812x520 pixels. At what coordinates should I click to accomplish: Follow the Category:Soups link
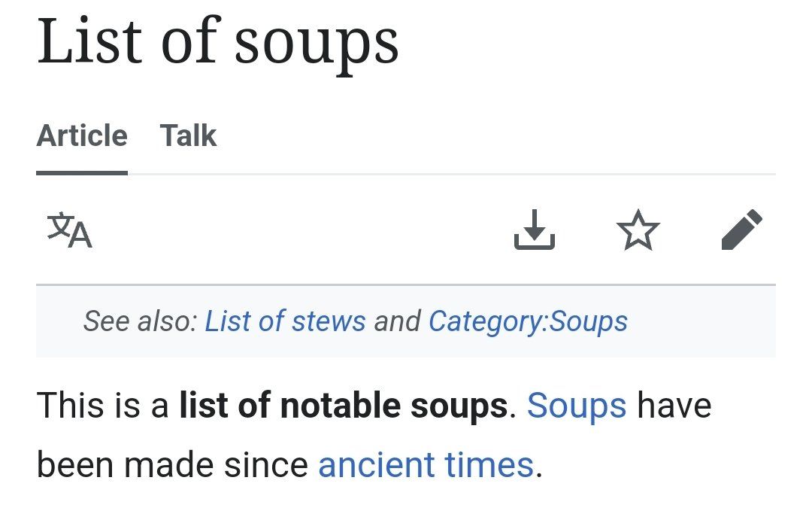pos(528,321)
